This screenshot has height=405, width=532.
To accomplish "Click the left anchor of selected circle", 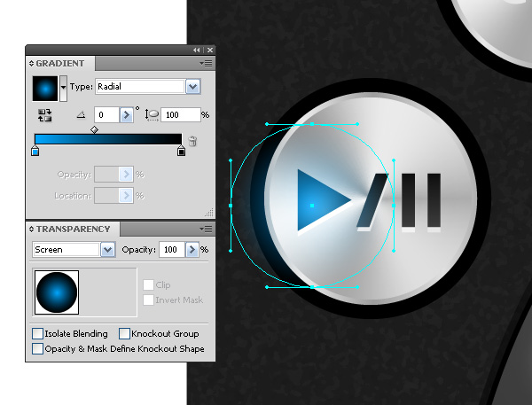I will (231, 206).
